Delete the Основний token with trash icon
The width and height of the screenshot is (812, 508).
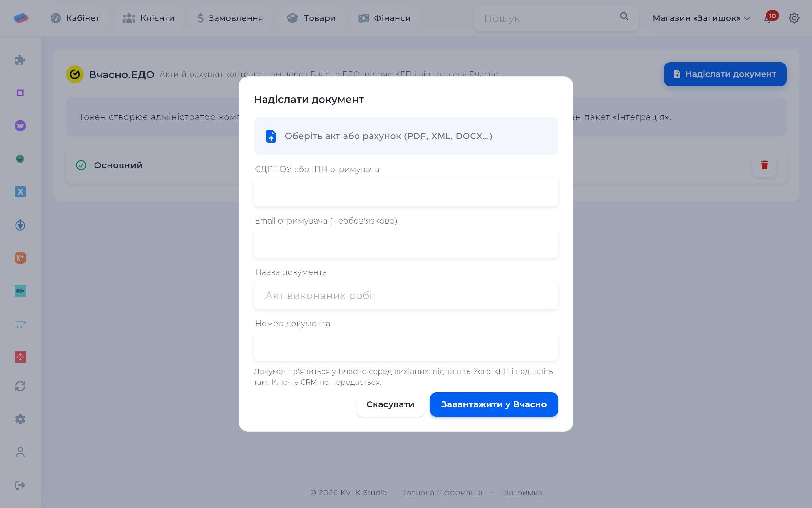click(764, 165)
